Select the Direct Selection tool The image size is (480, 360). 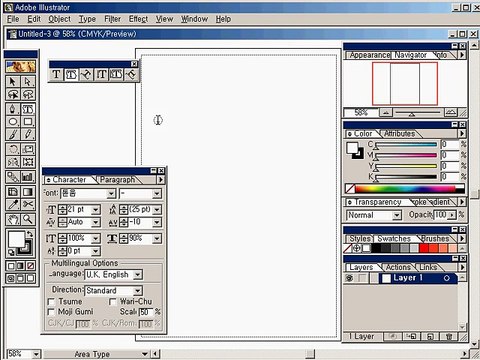(x=28, y=81)
